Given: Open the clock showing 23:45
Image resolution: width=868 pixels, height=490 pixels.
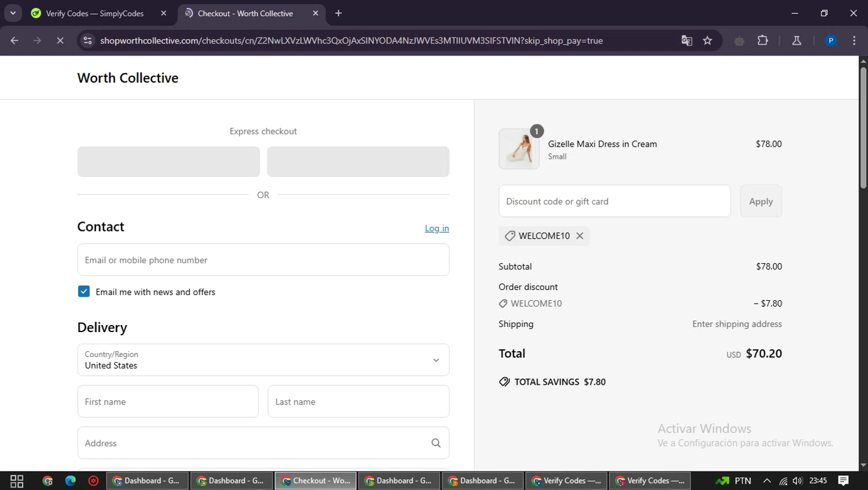Looking at the screenshot, I should [818, 481].
